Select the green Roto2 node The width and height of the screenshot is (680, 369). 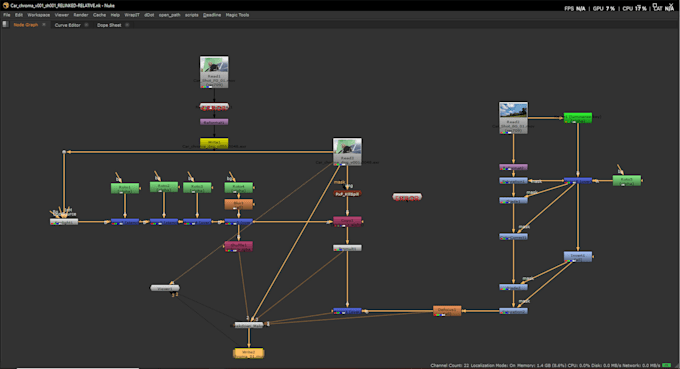point(164,187)
